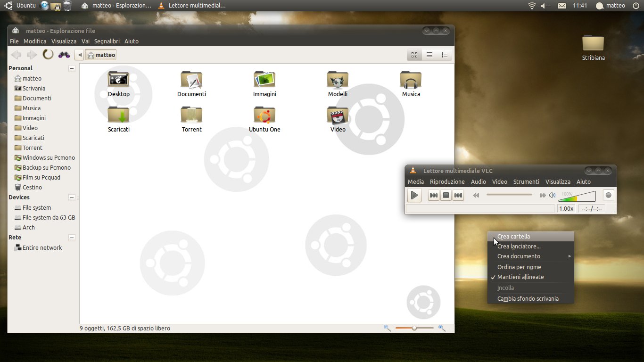644x362 pixels.
Task: Click VLC faster playback arrows
Action: pos(543,195)
